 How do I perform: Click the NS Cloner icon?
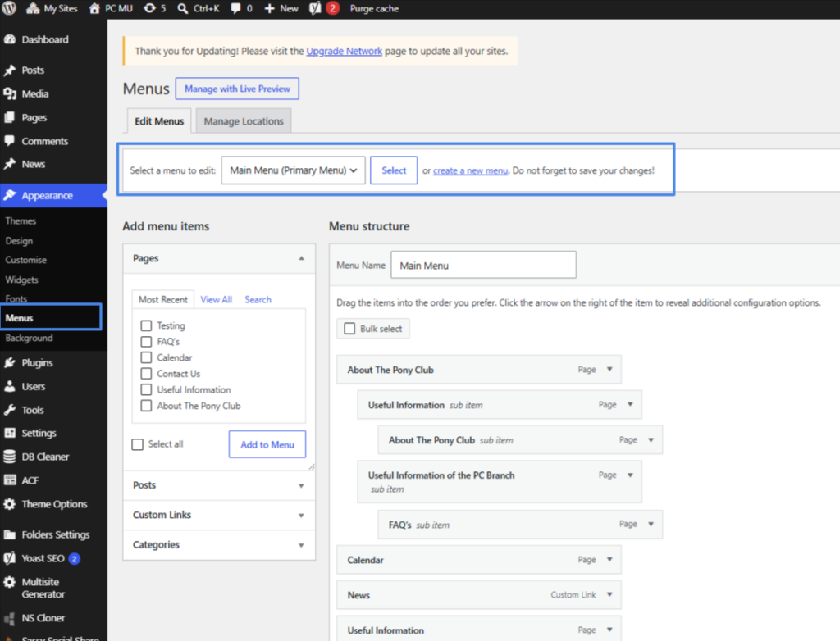[x=10, y=619]
